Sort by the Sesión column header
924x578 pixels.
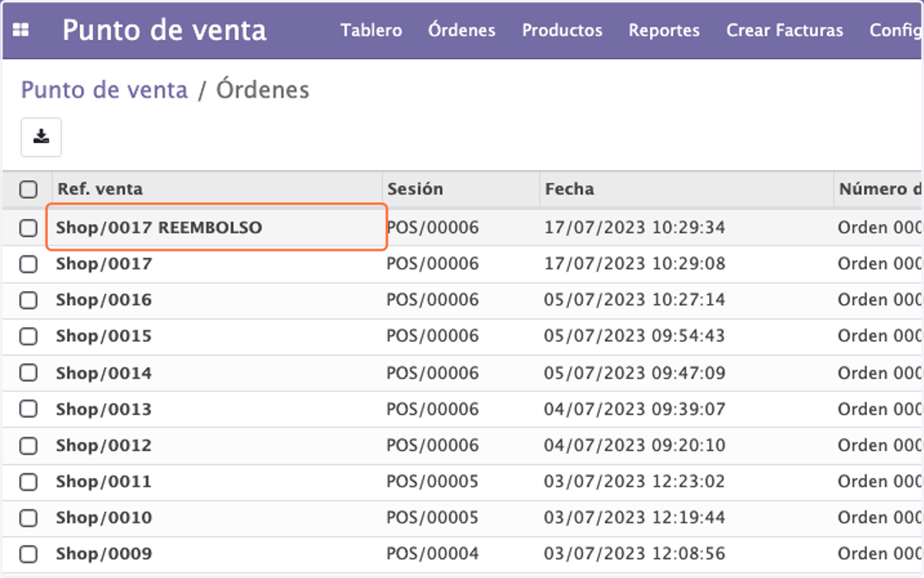tap(415, 189)
